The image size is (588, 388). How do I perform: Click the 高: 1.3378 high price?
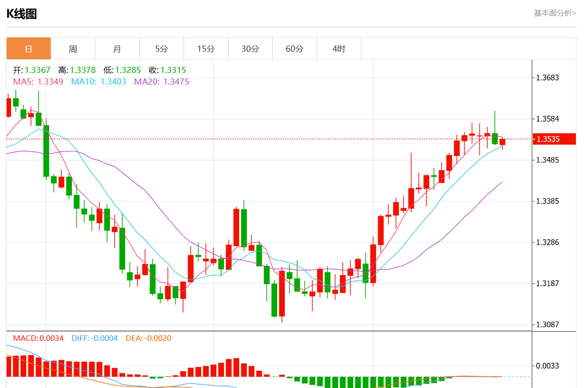pyautogui.click(x=77, y=70)
